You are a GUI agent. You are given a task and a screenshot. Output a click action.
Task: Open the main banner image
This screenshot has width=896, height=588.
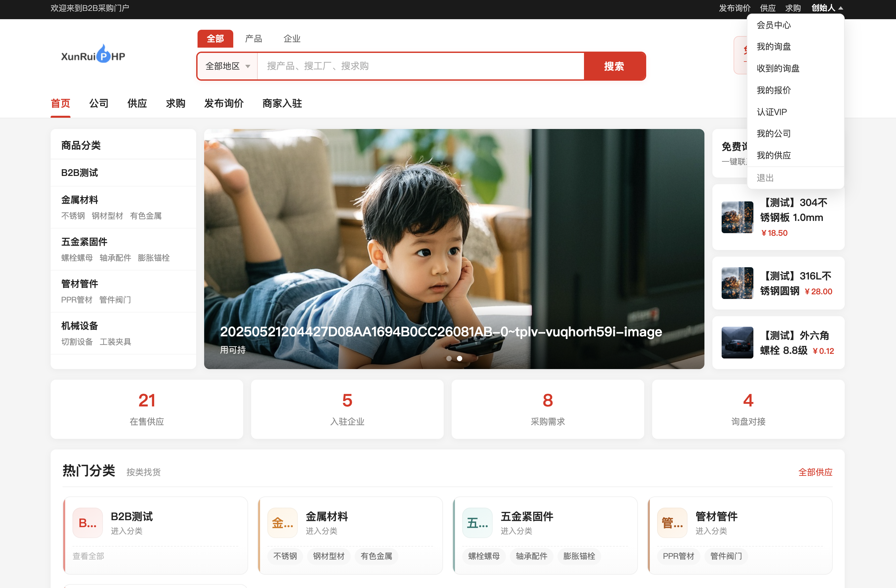coord(454,249)
